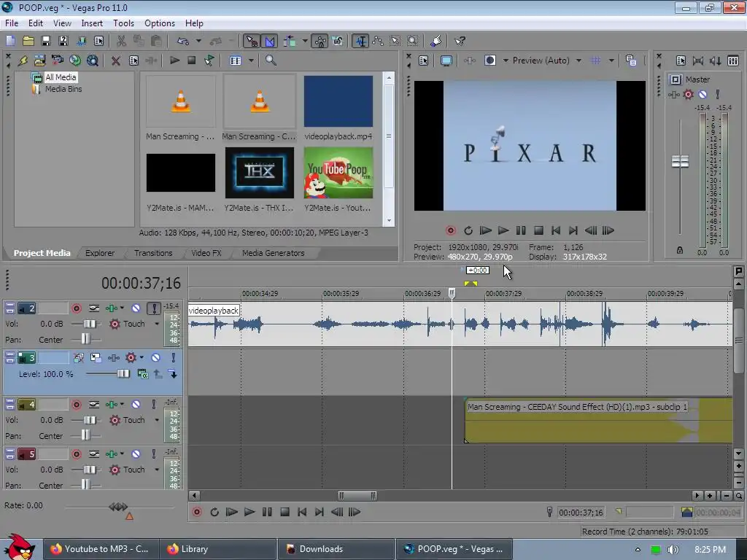This screenshot has width=747, height=560.
Task: Mute the Master bus output
Action: pyautogui.click(x=703, y=94)
